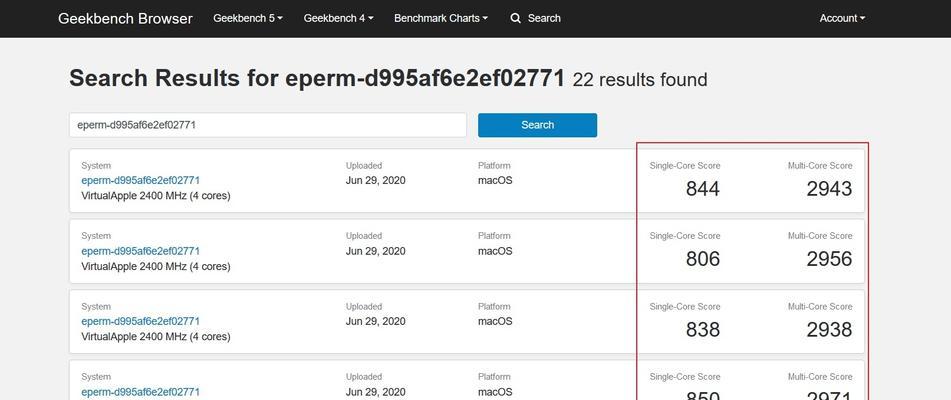
Task: Focus the search query input field
Action: (267, 125)
